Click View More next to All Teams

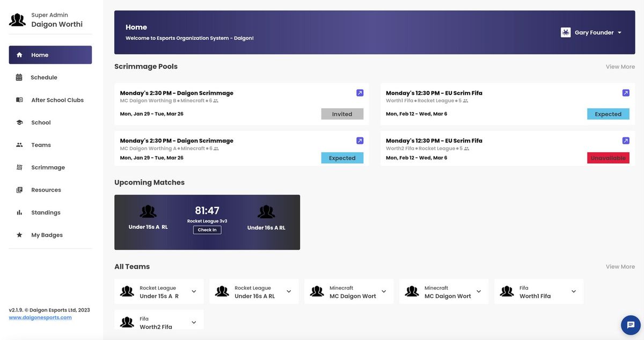pyautogui.click(x=620, y=267)
